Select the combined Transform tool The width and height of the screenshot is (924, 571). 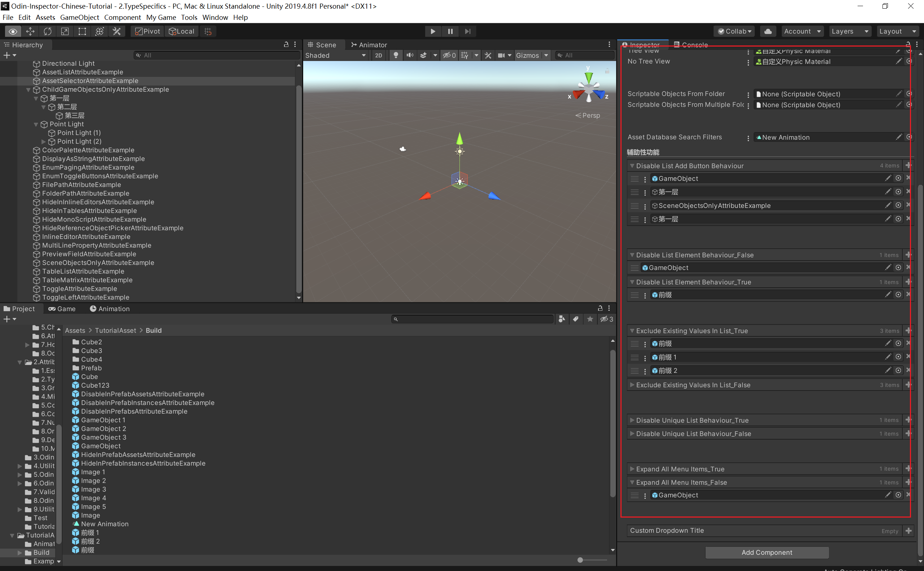100,31
